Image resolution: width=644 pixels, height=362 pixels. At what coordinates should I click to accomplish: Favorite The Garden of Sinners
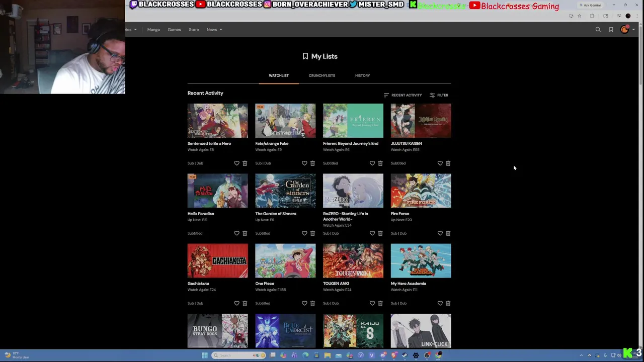click(304, 233)
